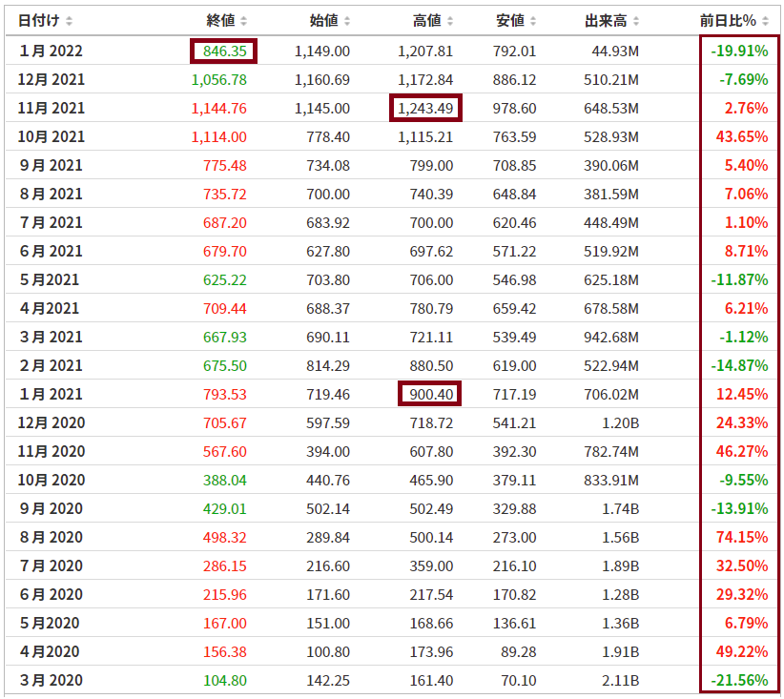Image resolution: width=784 pixels, height=699 pixels.
Task: Select the 9月 2020 date cell
Action: point(51,508)
